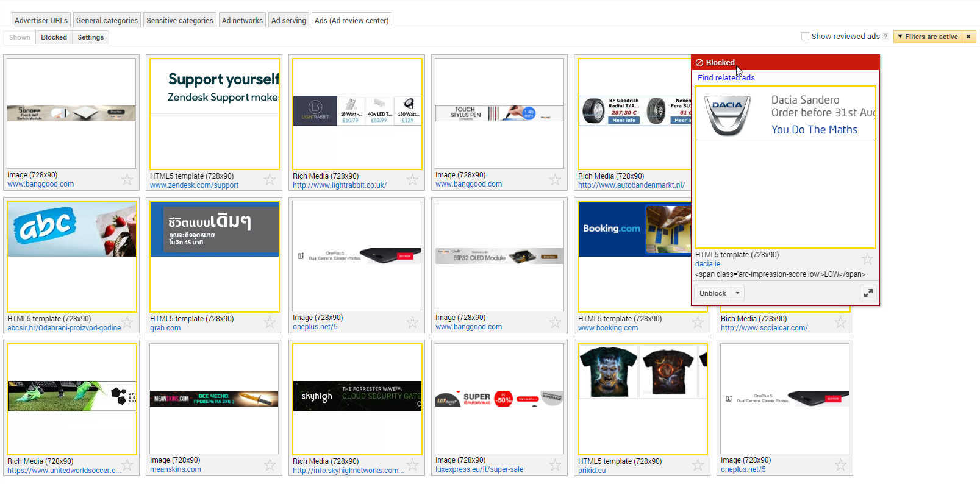Select the skyhigh Forrester Wave ad thumbnail

pos(357,399)
